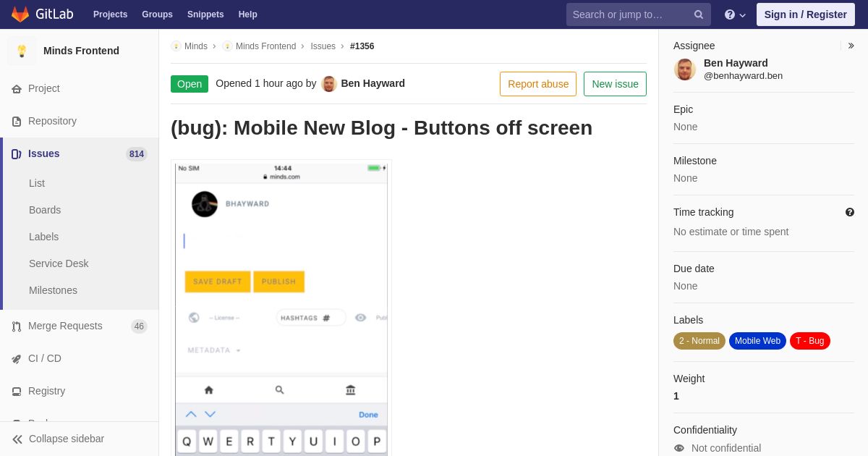Click the T - Bug label
The image size is (868, 456).
point(810,341)
